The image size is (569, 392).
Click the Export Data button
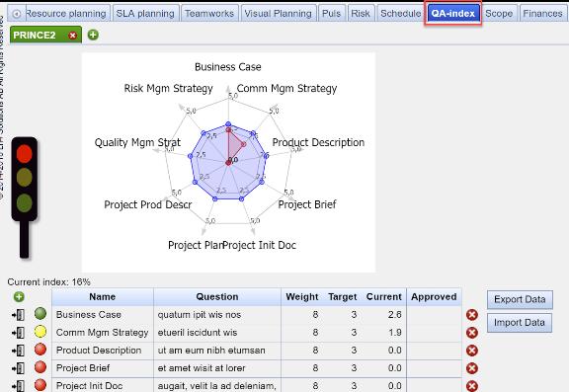(x=520, y=299)
